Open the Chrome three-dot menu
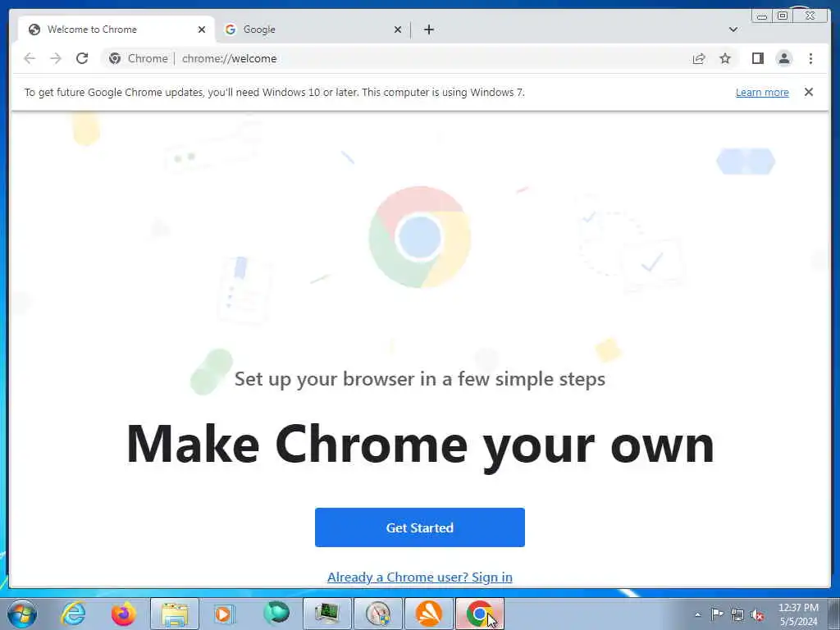The height and width of the screenshot is (630, 840). (810, 58)
